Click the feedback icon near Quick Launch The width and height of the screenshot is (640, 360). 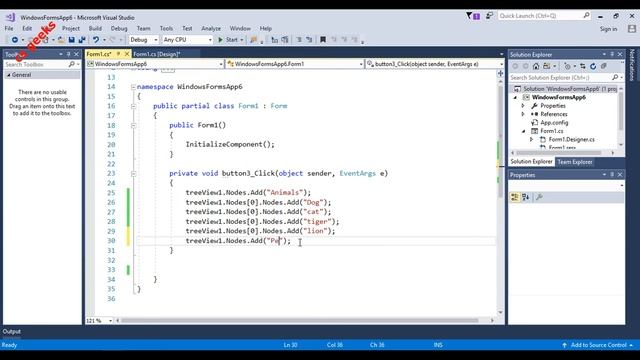tap(489, 16)
